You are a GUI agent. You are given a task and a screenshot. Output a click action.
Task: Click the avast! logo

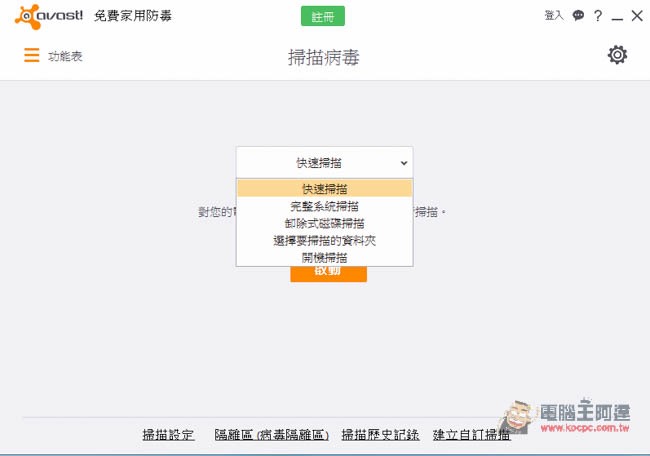(49, 16)
